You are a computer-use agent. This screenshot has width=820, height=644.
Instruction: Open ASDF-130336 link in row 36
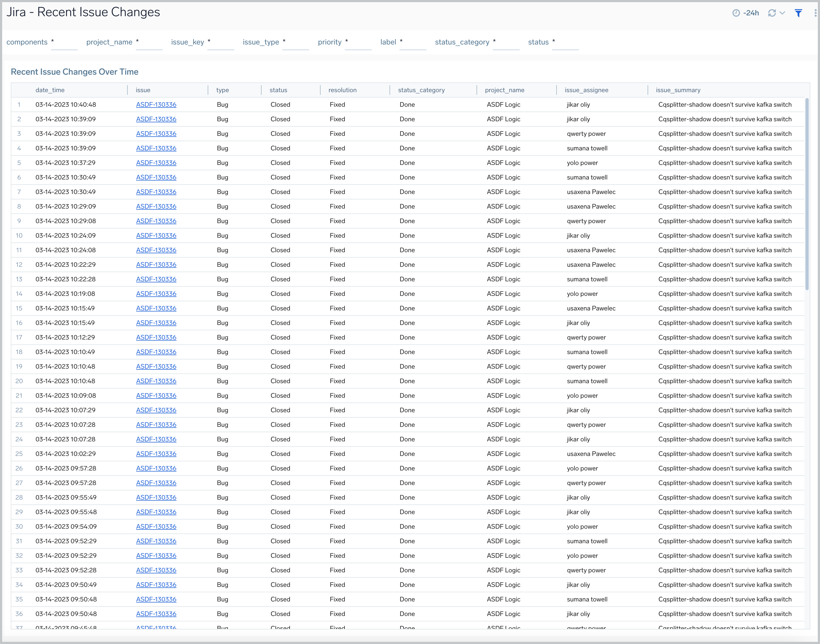[156, 614]
